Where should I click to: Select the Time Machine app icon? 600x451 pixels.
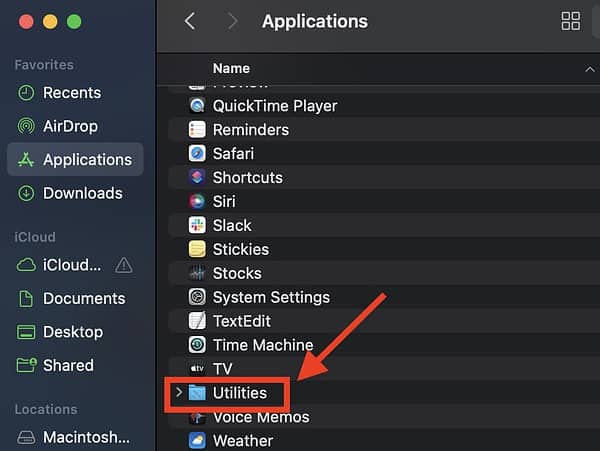click(x=197, y=345)
